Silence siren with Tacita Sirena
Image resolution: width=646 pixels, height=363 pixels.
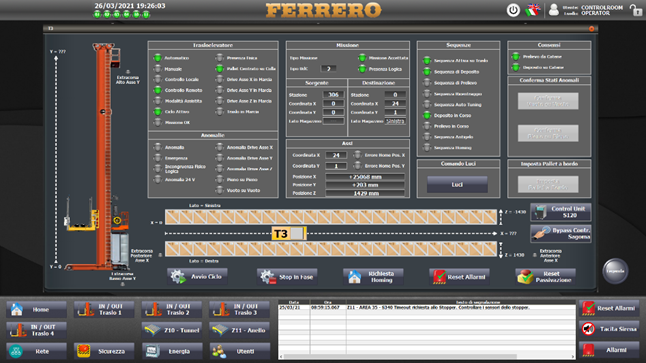(609, 329)
